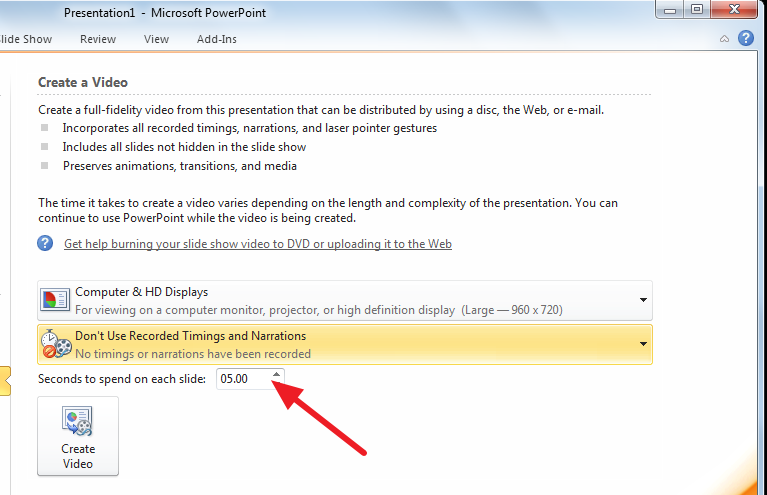
Task: Click the Create Video button label
Action: (78, 456)
